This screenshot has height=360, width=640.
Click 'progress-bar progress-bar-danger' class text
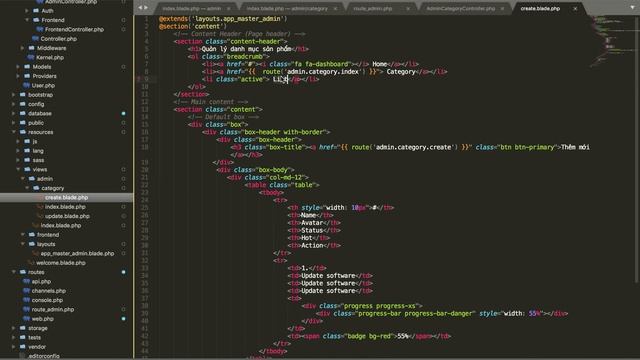coord(415,313)
